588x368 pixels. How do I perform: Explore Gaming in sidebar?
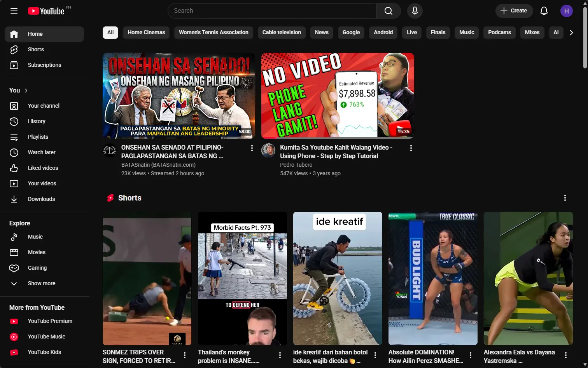pyautogui.click(x=44, y=268)
